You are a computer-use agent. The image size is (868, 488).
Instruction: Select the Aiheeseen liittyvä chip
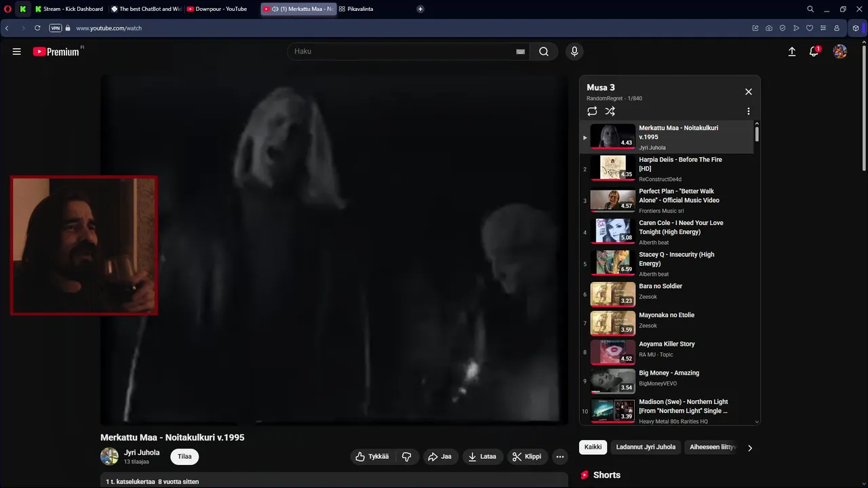712,447
